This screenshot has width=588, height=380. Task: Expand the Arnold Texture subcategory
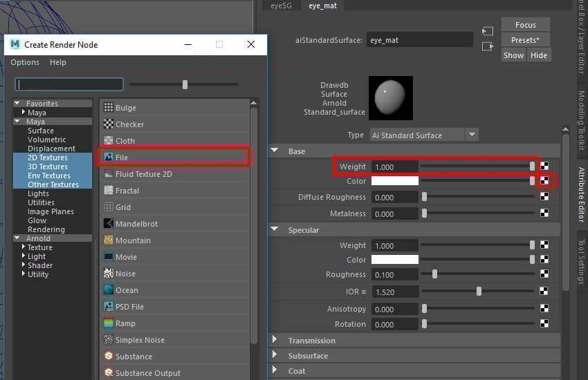pos(24,247)
